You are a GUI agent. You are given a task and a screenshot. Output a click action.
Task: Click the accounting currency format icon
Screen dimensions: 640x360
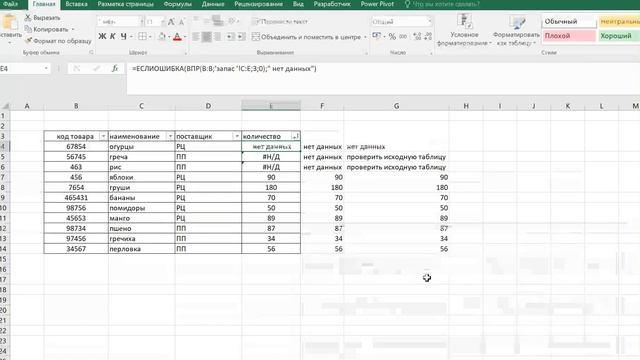click(x=376, y=36)
